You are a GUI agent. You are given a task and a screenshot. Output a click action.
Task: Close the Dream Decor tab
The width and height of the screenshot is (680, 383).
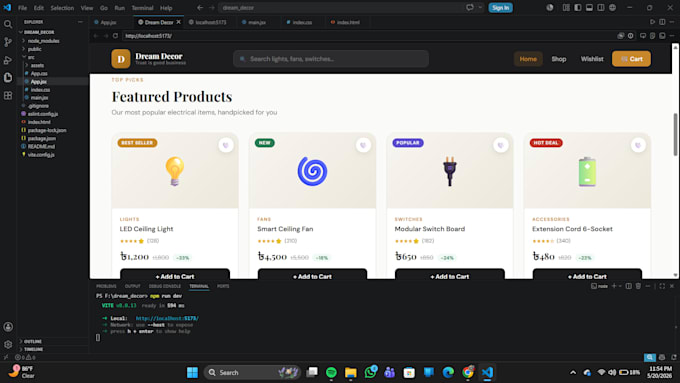(x=178, y=22)
